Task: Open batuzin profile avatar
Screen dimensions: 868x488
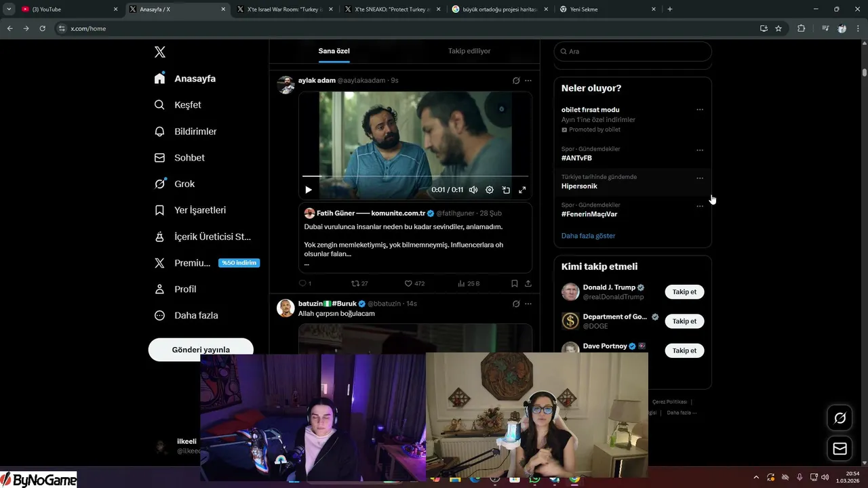Action: (285, 308)
